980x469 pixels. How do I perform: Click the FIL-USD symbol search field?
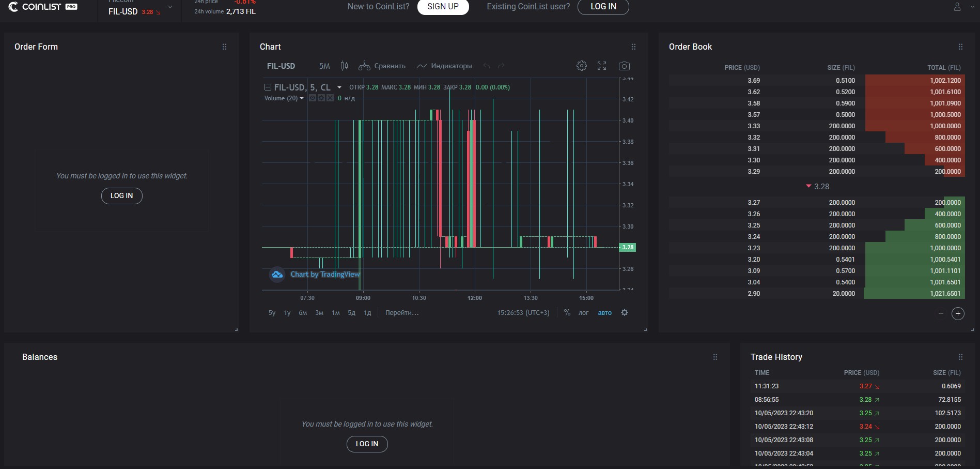tap(281, 66)
